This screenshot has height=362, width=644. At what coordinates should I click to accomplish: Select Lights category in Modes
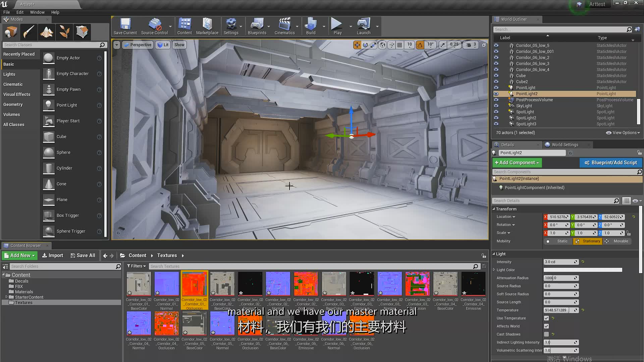pos(9,74)
